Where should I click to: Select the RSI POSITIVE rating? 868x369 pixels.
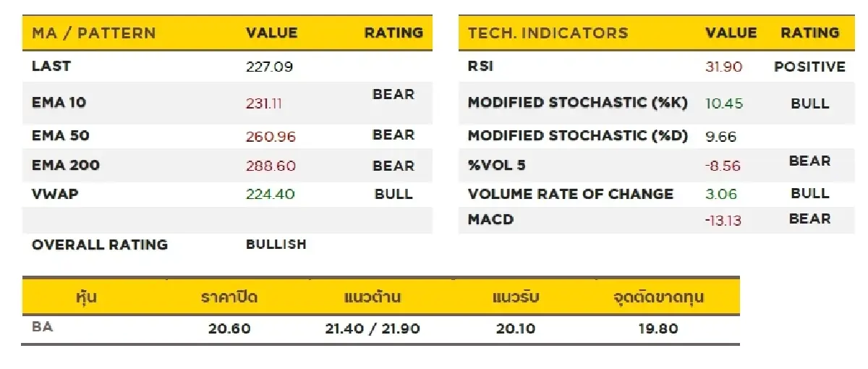pos(809,67)
